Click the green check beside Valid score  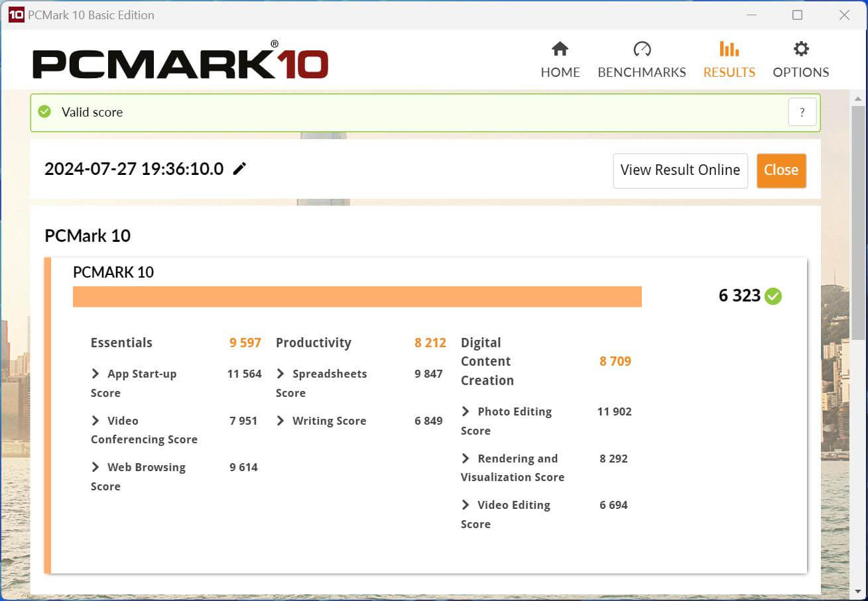pos(44,111)
